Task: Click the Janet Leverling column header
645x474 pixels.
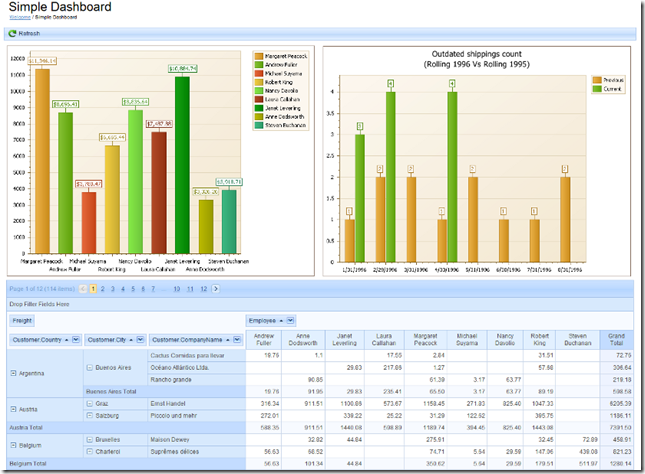Action: (345, 339)
